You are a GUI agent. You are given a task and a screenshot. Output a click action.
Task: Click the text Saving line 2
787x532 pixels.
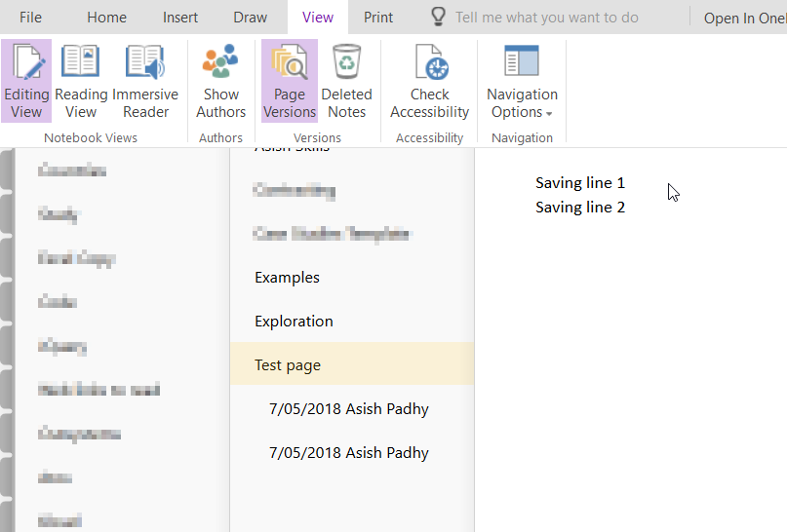coord(579,208)
